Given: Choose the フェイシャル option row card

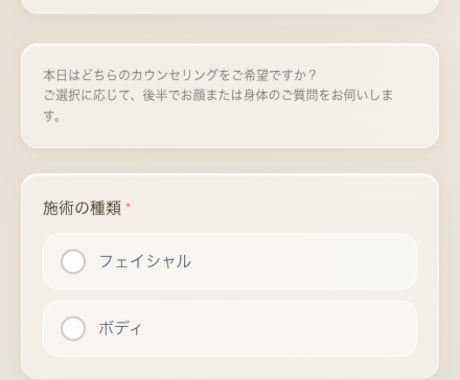Looking at the screenshot, I should (x=230, y=262).
